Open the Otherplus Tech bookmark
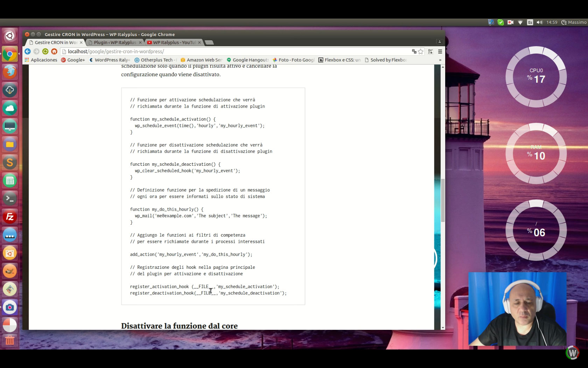Image resolution: width=588 pixels, height=368 pixels. 156,60
